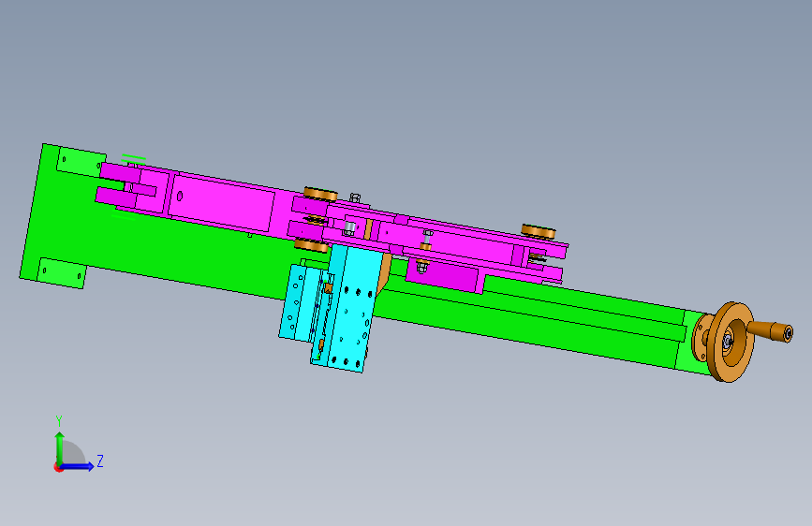Select the silver bolt on the magenta carriage
This screenshot has width=812, height=526.
349,227
